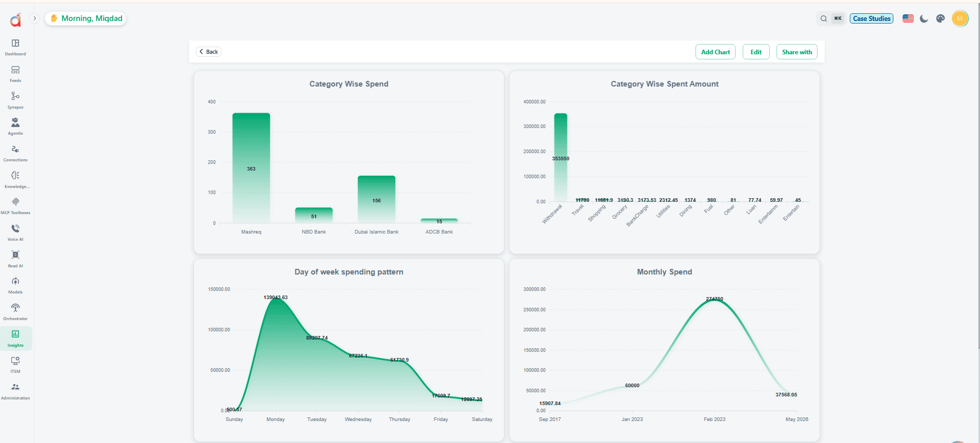Select the Insights sidebar icon
The image size is (980, 443).
click(15, 339)
